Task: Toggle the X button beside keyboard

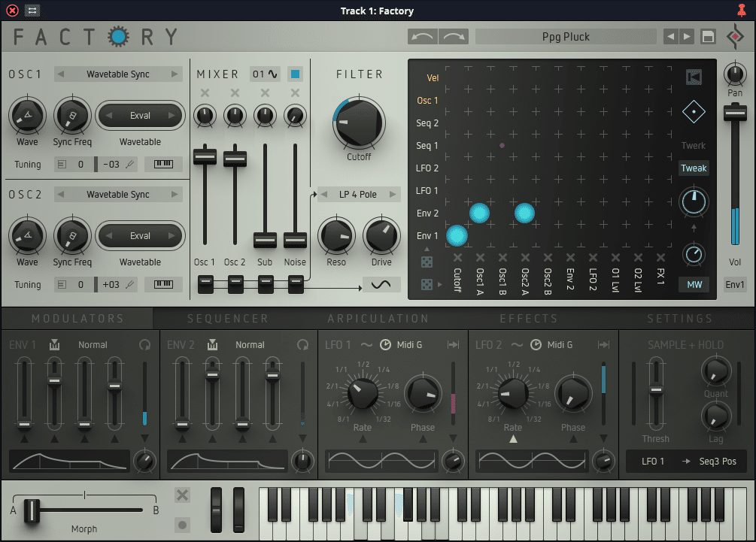Action: tap(182, 495)
